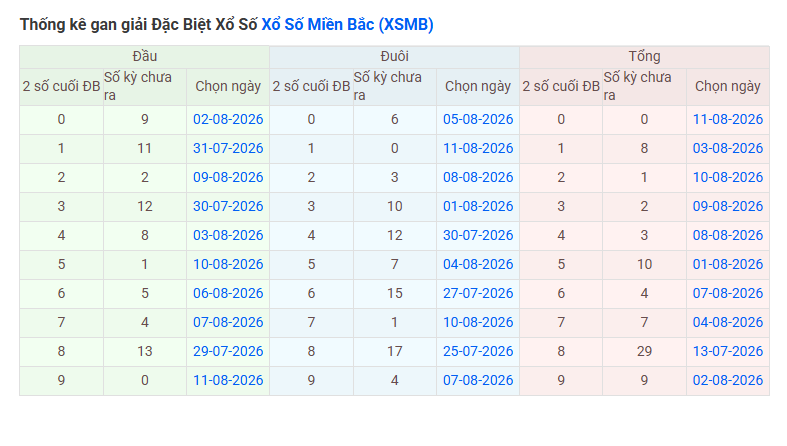Open 11-08-2026 in the Đuôi section
Image resolution: width=787 pixels, height=446 pixels.
pos(478,148)
